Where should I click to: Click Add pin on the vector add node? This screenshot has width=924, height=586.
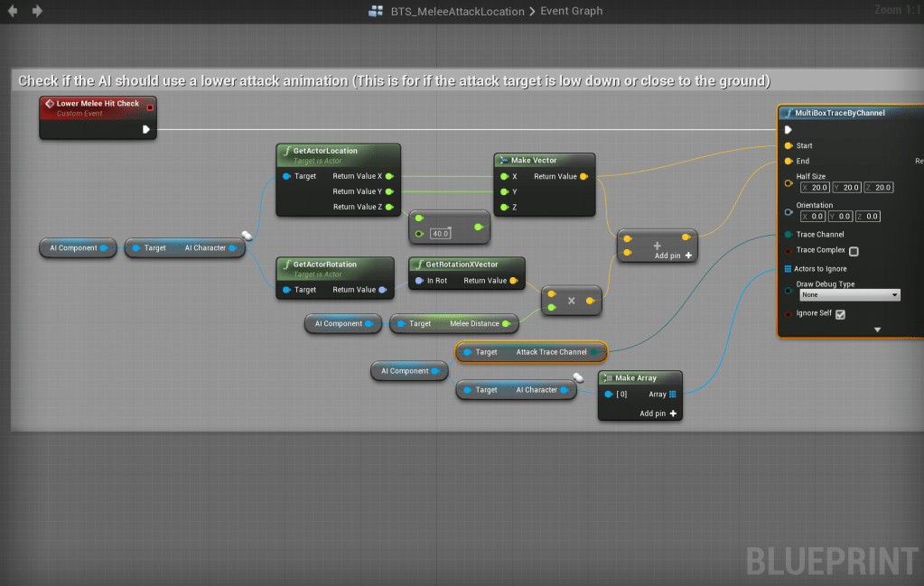point(673,256)
